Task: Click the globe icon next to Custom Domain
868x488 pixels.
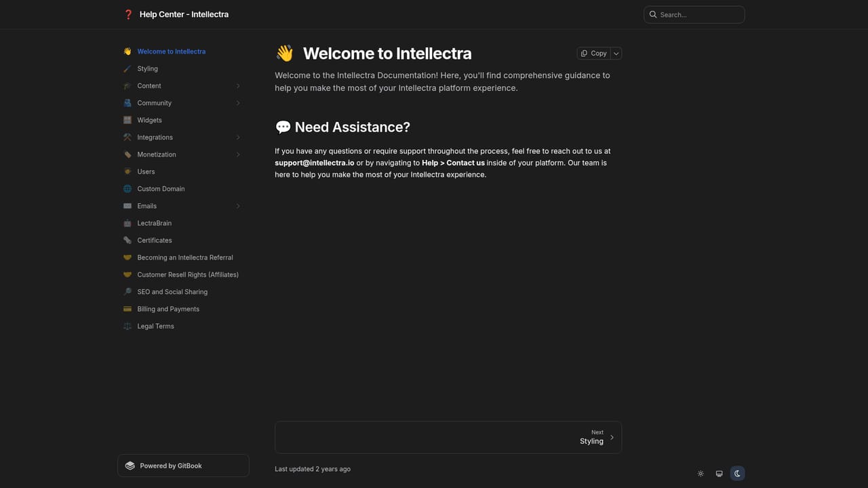Action: pyautogui.click(x=127, y=189)
